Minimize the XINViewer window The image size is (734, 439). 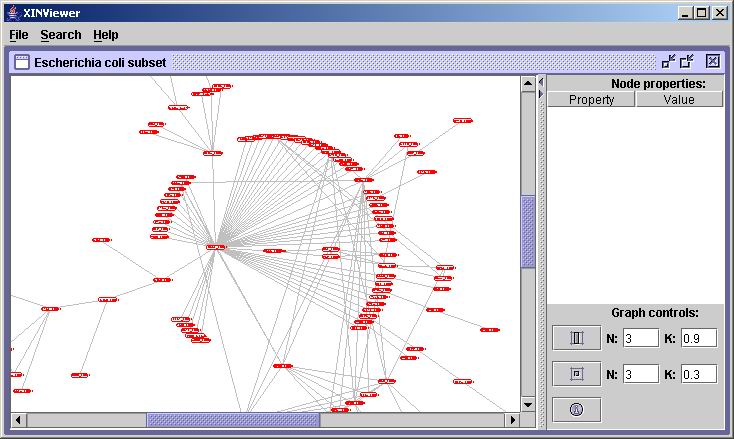pos(685,13)
